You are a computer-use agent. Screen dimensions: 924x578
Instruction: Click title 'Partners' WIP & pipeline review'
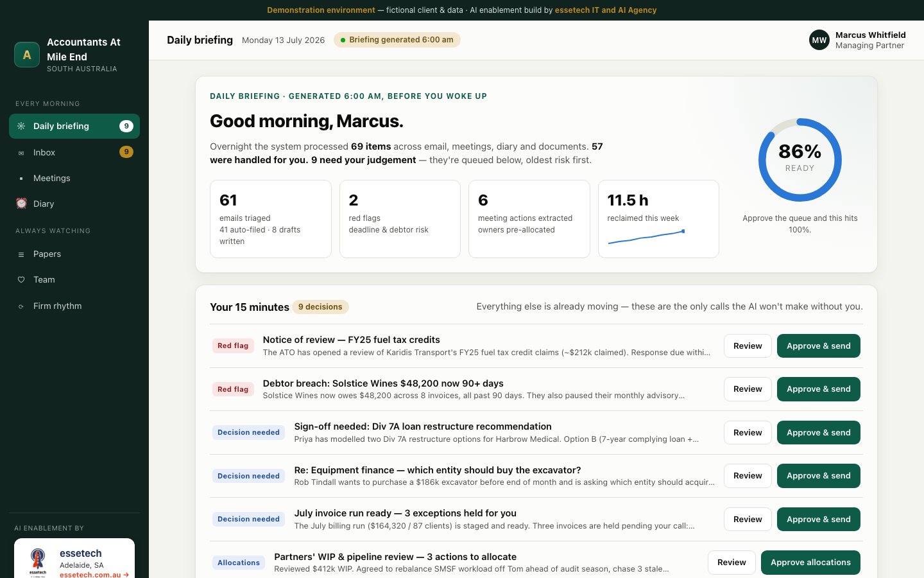[395, 557]
